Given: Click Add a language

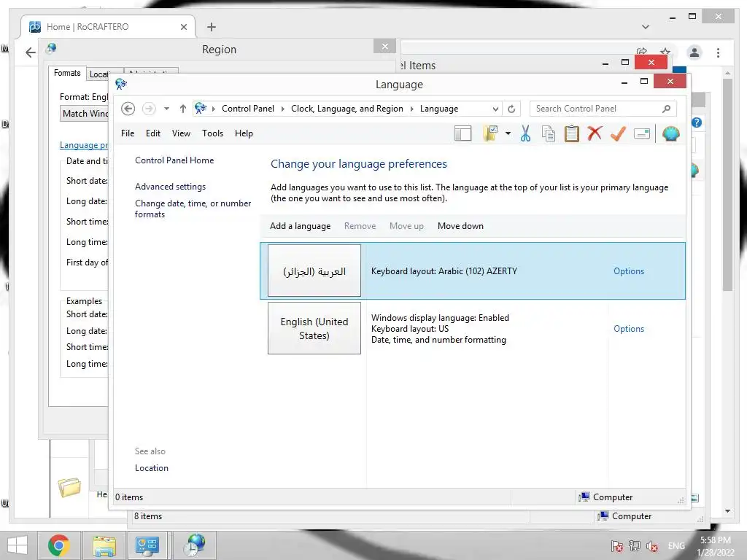Looking at the screenshot, I should (300, 226).
